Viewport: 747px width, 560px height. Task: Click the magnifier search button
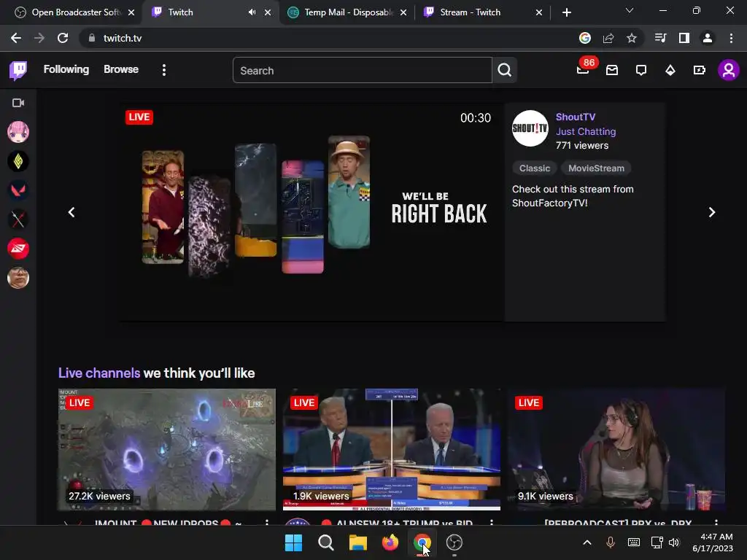[x=505, y=71]
